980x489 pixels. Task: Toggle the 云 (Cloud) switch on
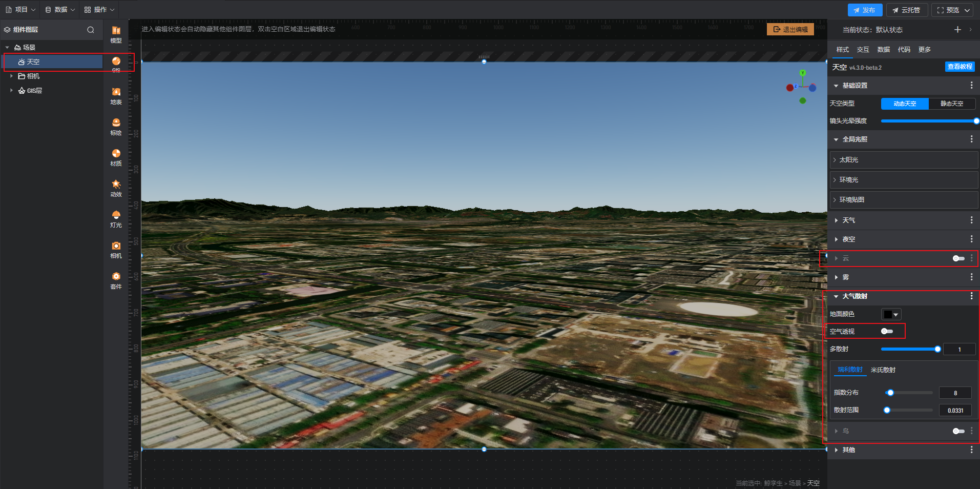(958, 258)
